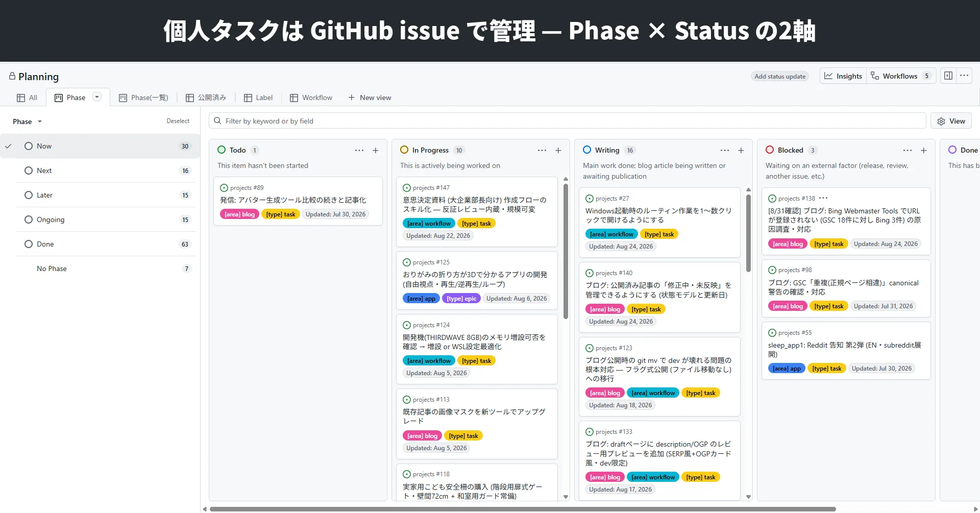Screen dimensions: 980x513
Task: Switch to Label tab
Action: [x=258, y=97]
